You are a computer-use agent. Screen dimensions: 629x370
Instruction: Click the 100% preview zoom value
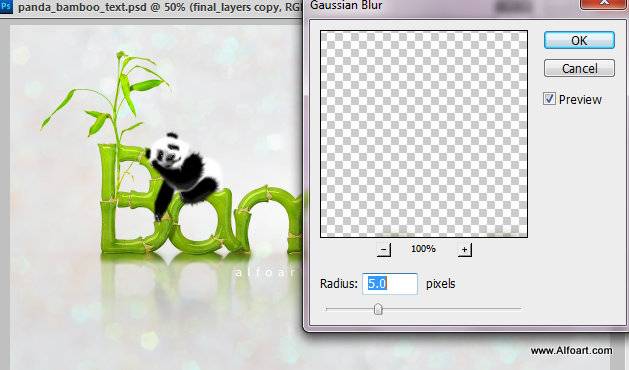click(x=423, y=249)
